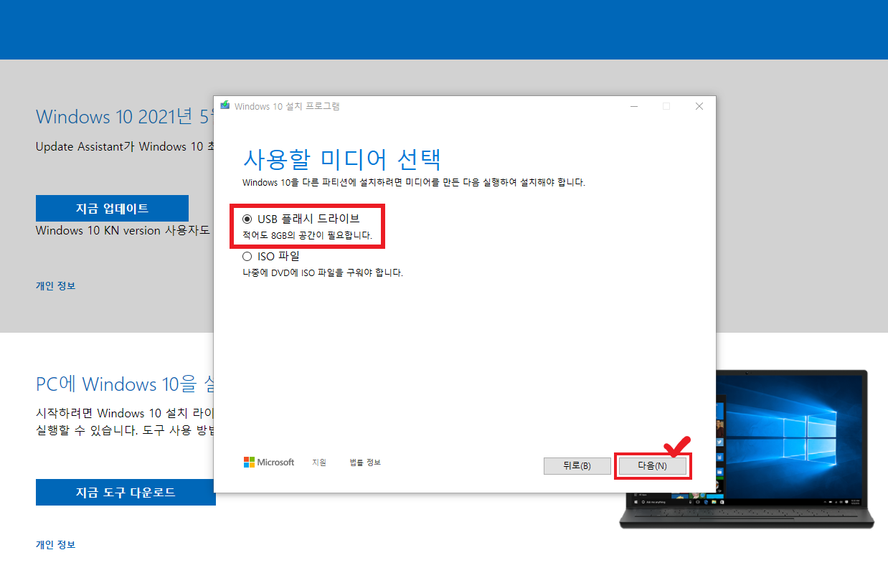Click Windows 10 KN version 사용자도 text
This screenshot has height=588, width=888.
coord(123,231)
